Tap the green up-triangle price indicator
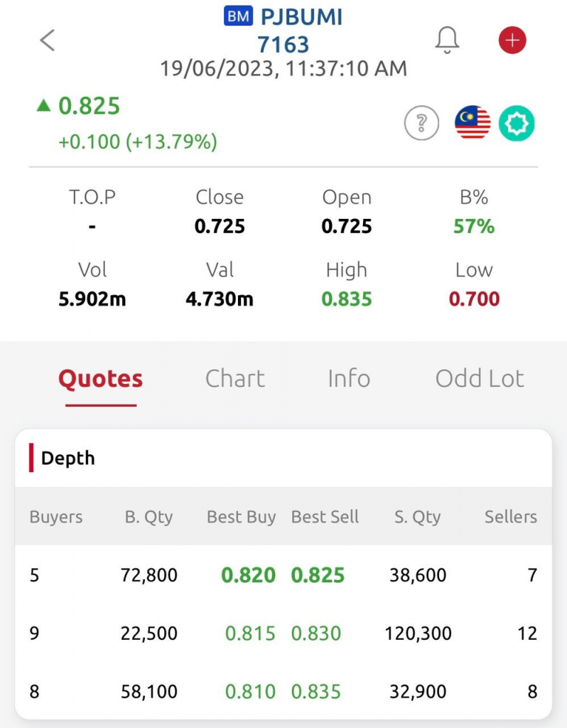This screenshot has height=728, width=567. tap(43, 106)
